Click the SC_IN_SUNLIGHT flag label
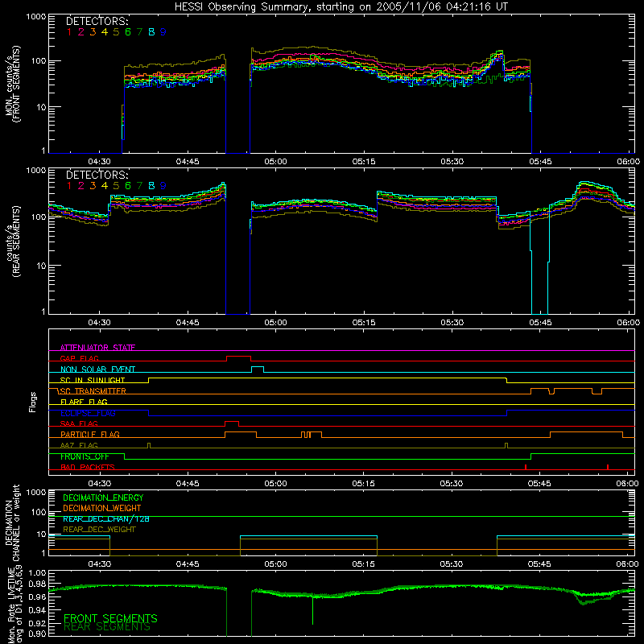This screenshot has height=644, width=644. (93, 380)
